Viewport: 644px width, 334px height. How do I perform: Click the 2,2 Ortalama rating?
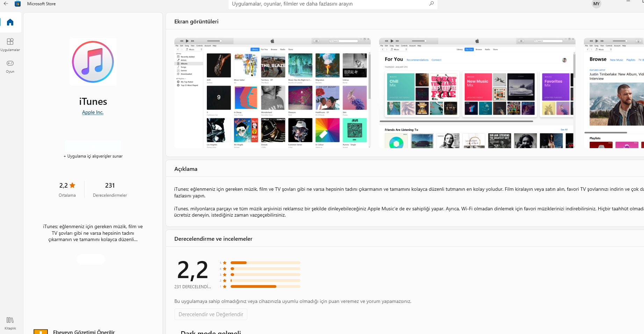click(x=67, y=189)
